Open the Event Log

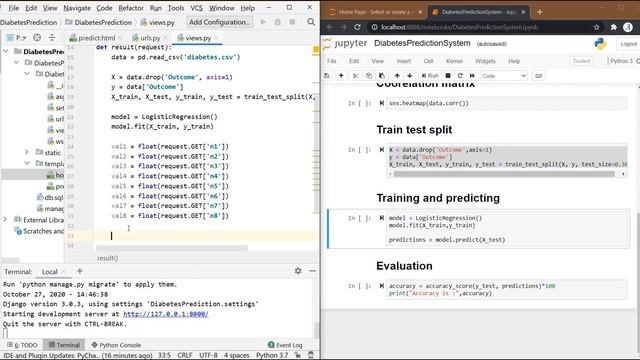pyautogui.click(x=285, y=345)
